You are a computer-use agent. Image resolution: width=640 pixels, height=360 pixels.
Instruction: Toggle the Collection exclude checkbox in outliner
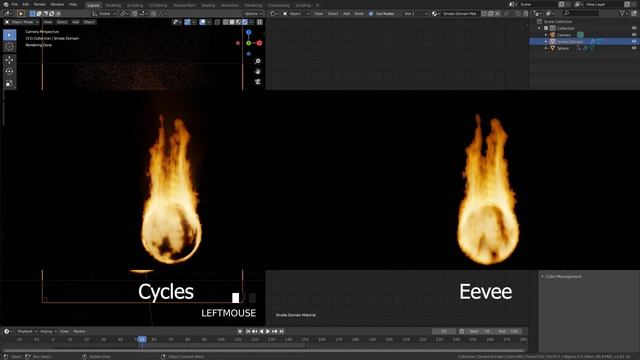point(546,28)
